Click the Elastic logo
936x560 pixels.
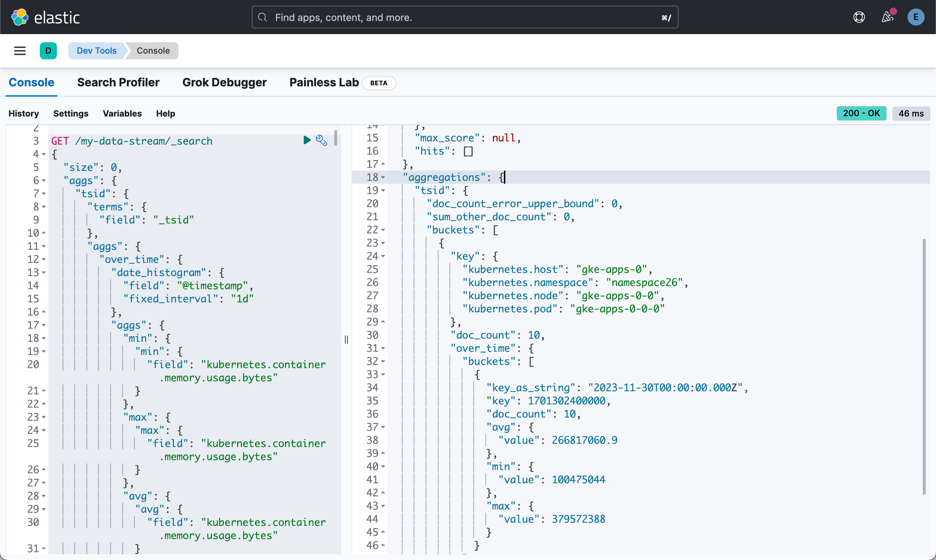pos(46,17)
